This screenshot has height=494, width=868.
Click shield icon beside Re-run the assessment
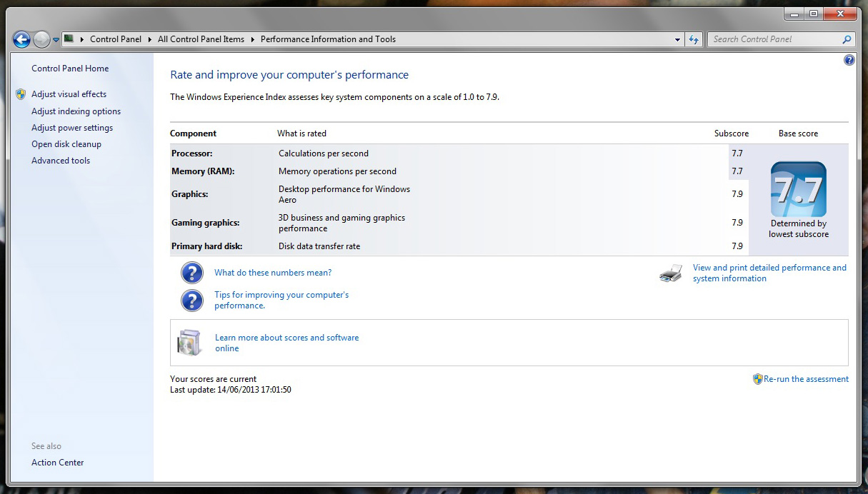pyautogui.click(x=758, y=379)
